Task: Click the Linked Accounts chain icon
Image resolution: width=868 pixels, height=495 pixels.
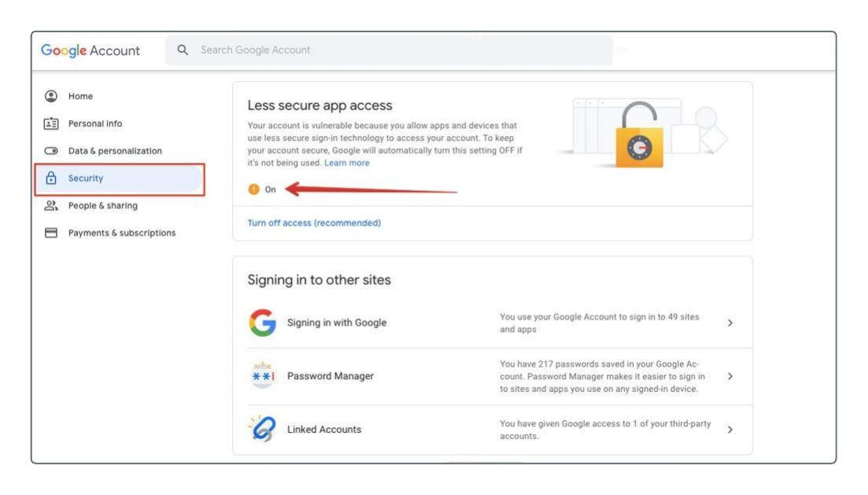Action: [x=263, y=429]
